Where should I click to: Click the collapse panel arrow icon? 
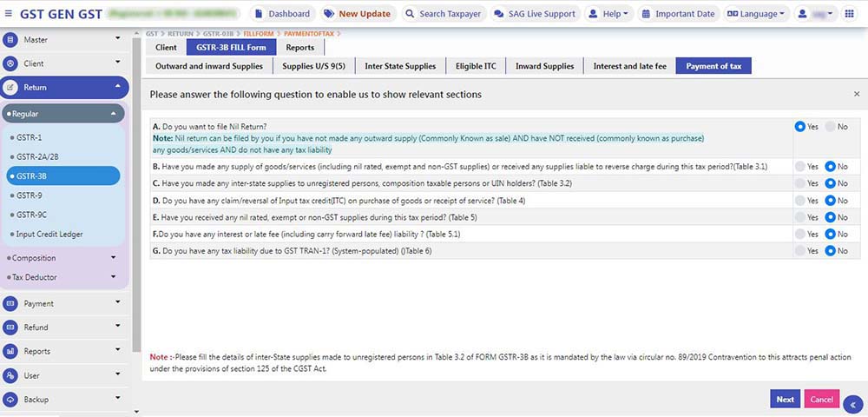(x=852, y=404)
